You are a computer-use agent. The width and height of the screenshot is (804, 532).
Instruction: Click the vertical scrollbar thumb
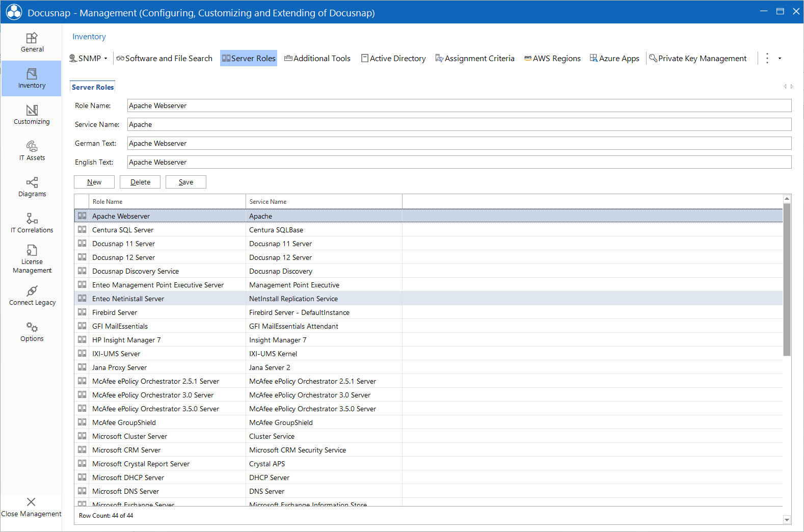click(787, 280)
